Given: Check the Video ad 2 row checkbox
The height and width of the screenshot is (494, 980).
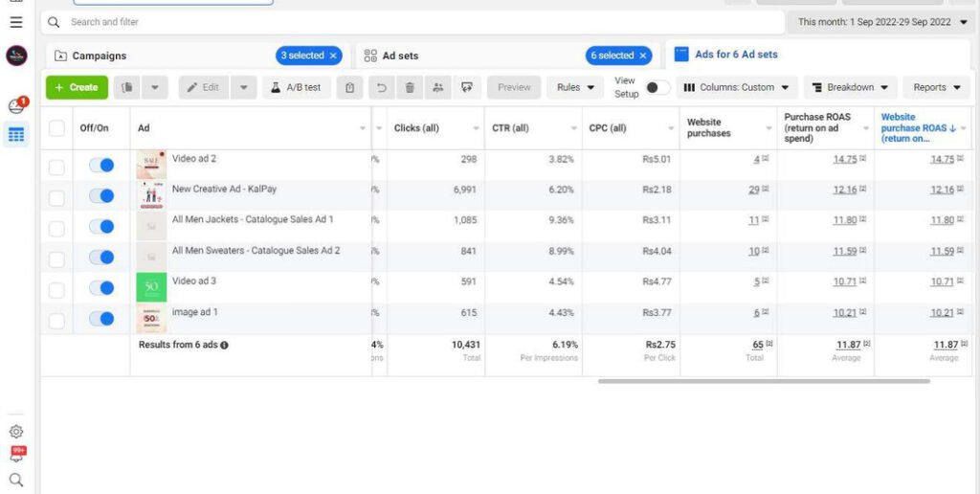Looking at the screenshot, I should [x=56, y=167].
